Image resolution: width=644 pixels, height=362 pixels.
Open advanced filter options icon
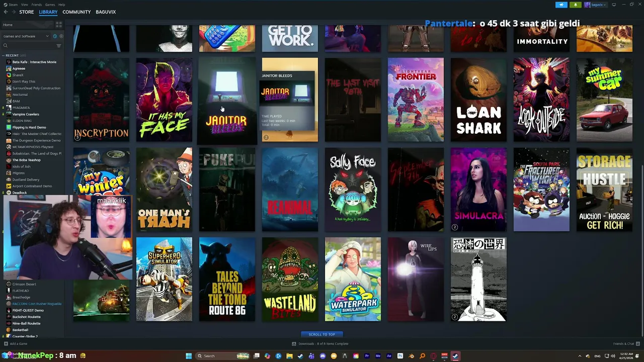[x=59, y=46]
